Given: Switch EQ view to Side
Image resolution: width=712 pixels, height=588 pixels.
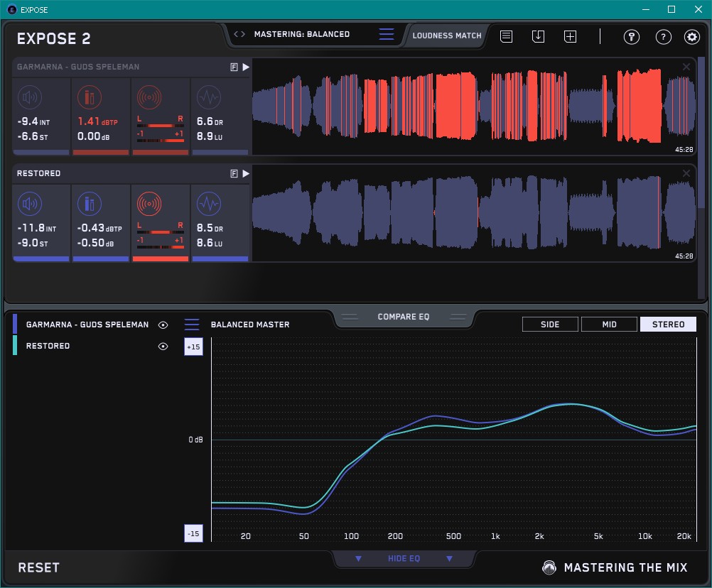Looking at the screenshot, I should click(550, 325).
